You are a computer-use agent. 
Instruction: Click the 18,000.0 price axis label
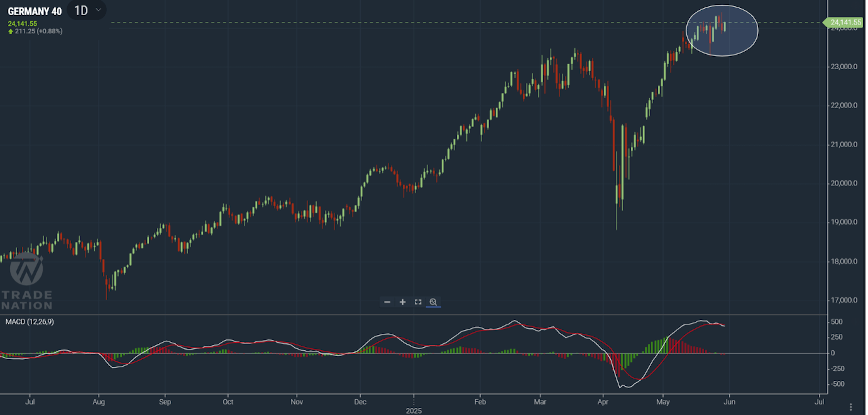click(844, 261)
